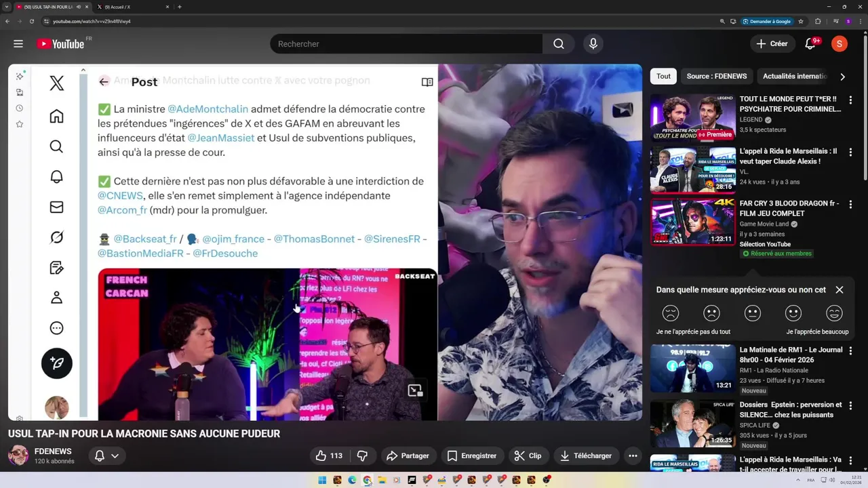Open a new browser tab
The height and width of the screenshot is (488, 868).
click(179, 7)
